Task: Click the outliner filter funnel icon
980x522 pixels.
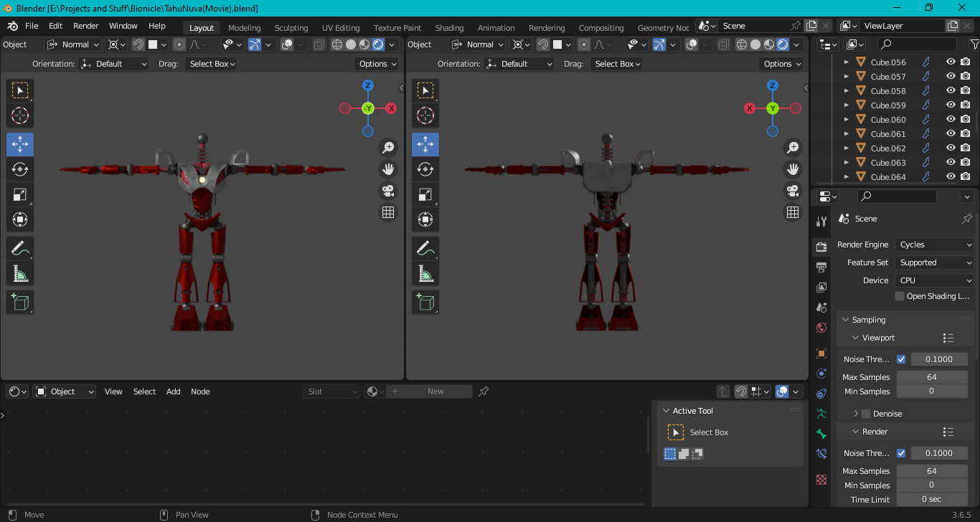Action: tap(974, 44)
